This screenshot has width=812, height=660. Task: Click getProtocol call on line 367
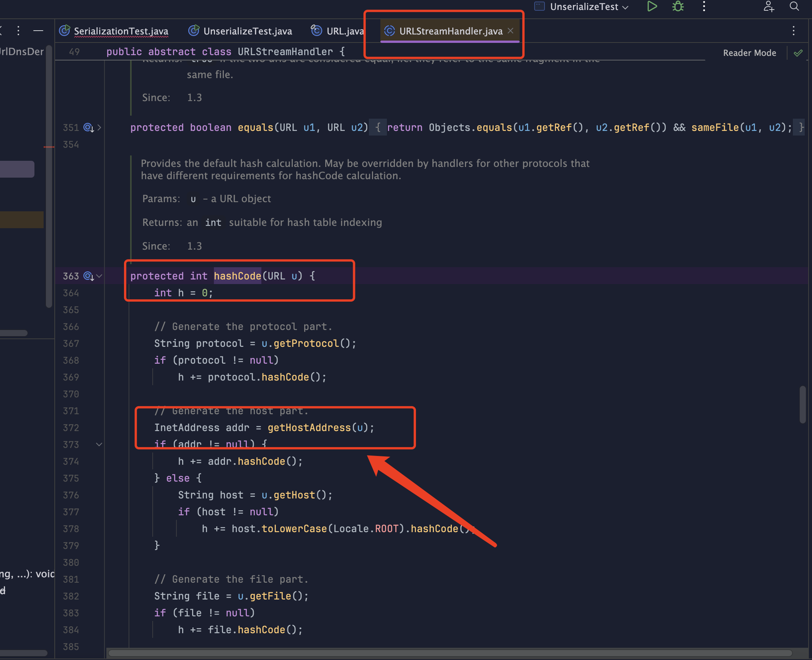coord(306,343)
